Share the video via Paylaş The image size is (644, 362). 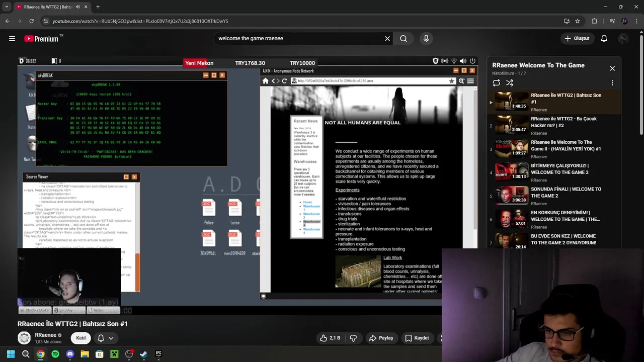click(x=381, y=338)
